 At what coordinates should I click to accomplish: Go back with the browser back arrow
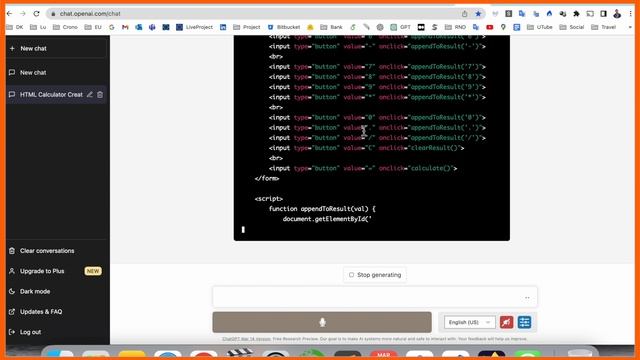tap(10, 14)
